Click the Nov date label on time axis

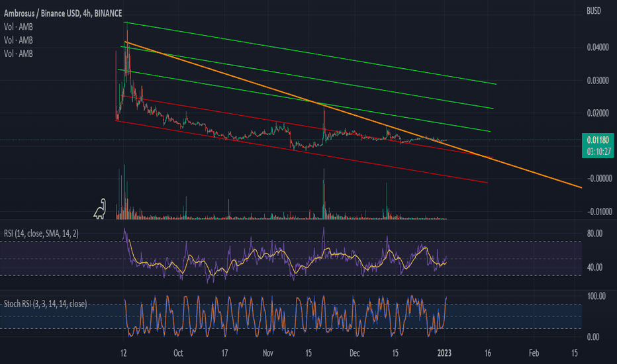coord(268,353)
